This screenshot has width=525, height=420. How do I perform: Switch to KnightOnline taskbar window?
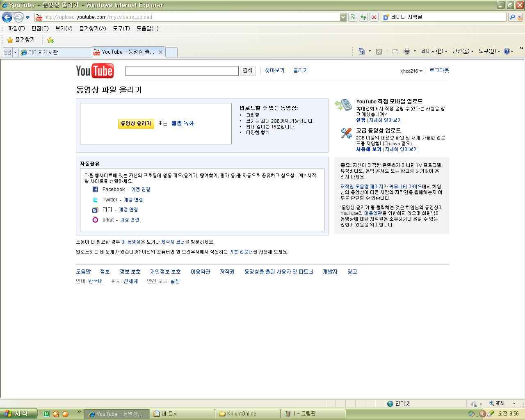(x=248, y=414)
